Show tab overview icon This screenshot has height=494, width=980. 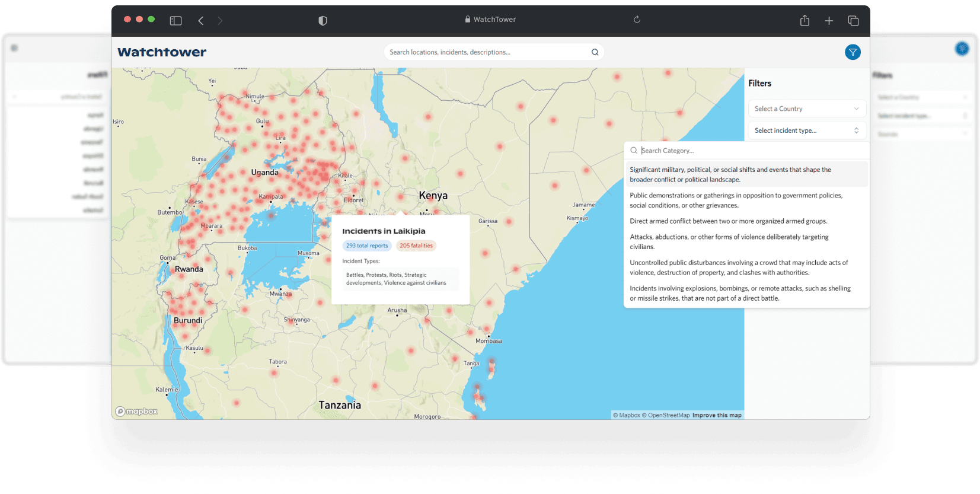(853, 21)
